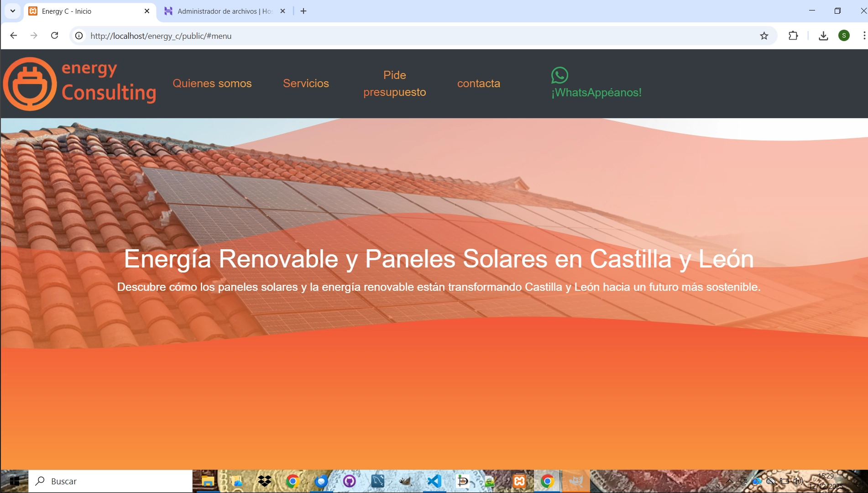Open MySQL Workbench from the taskbar

377,481
